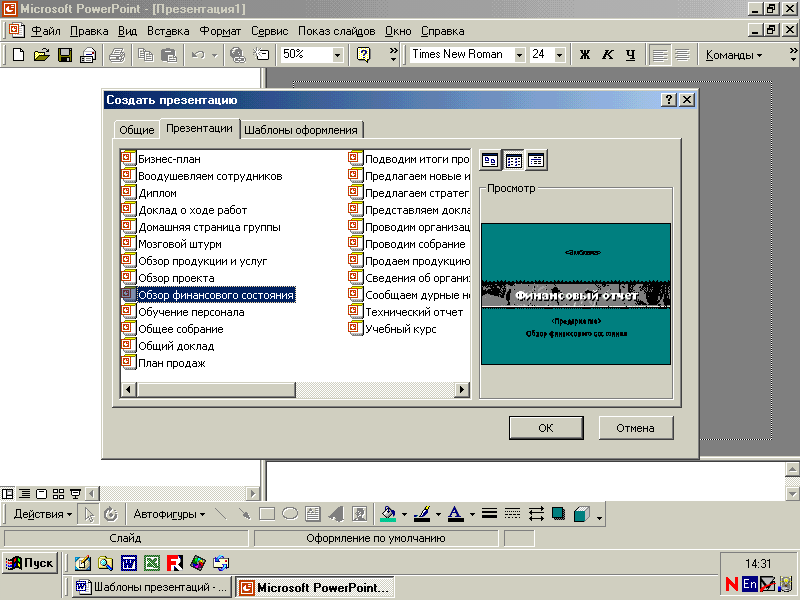The width and height of the screenshot is (800, 600).
Task: Switch to Outline view button
Action: point(24,494)
